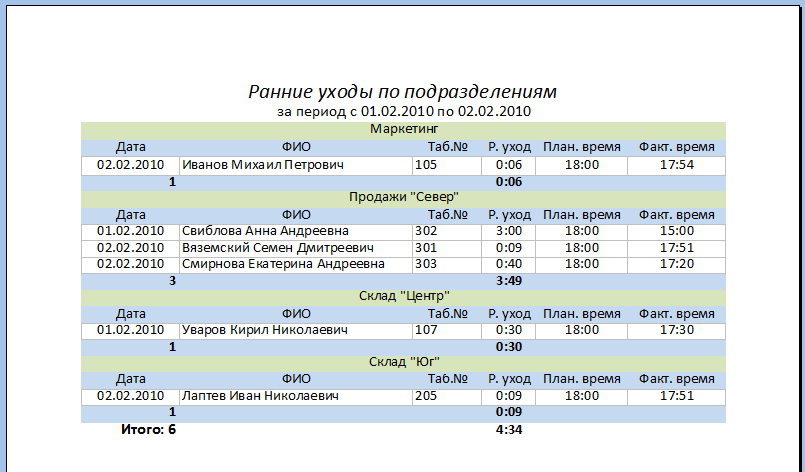Select the Таб.№ cell '205'
Image resolution: width=805 pixels, height=472 pixels.
click(447, 397)
